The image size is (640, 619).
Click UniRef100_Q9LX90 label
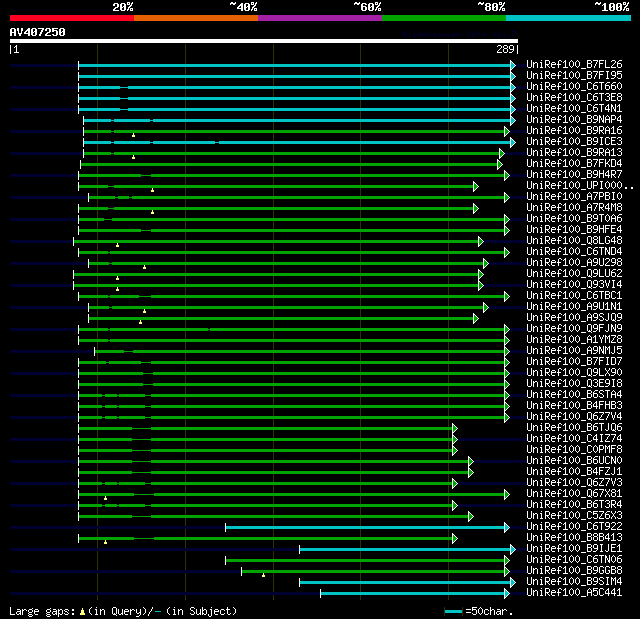[x=574, y=373]
